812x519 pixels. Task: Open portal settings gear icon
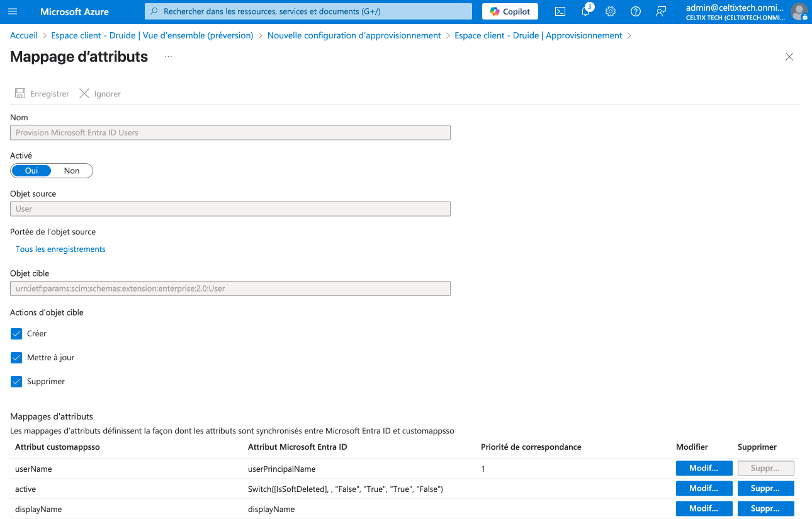[x=610, y=11]
